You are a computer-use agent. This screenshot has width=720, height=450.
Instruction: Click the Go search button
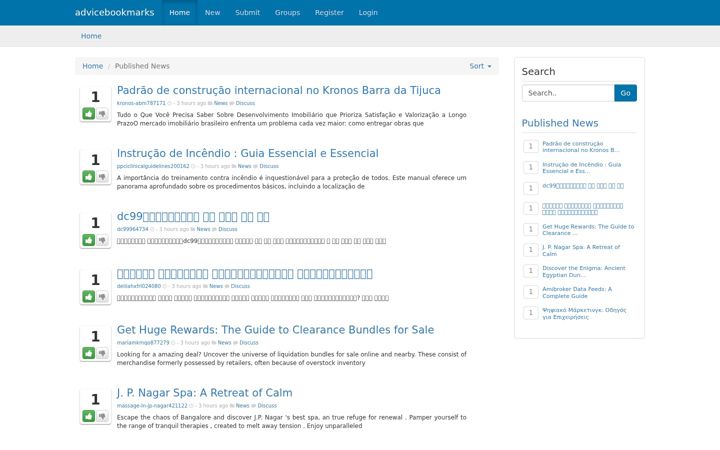625,93
